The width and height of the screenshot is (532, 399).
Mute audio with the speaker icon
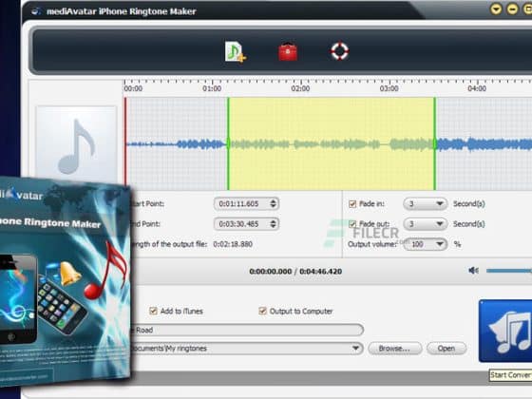[474, 271]
